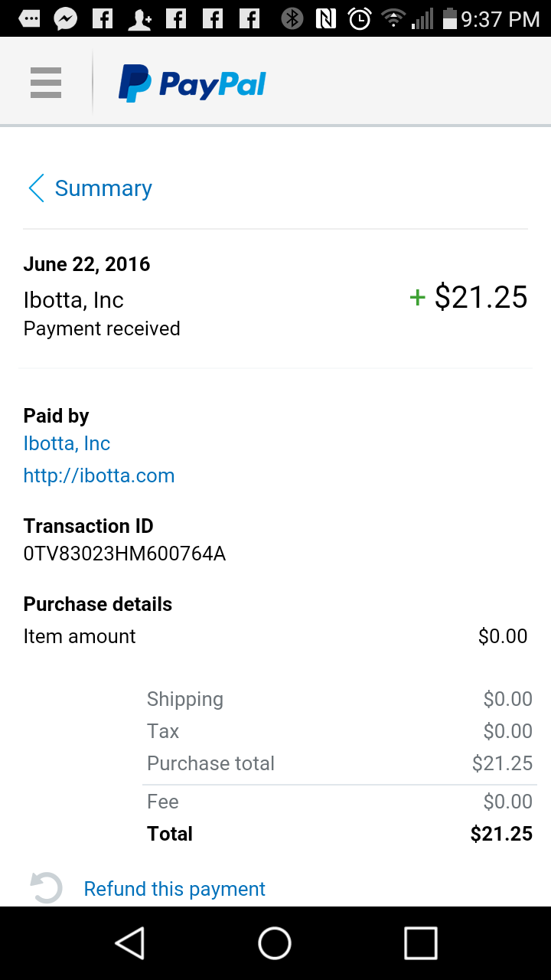This screenshot has width=551, height=980.
Task: Go back using Summary
Action: pyautogui.click(x=103, y=188)
